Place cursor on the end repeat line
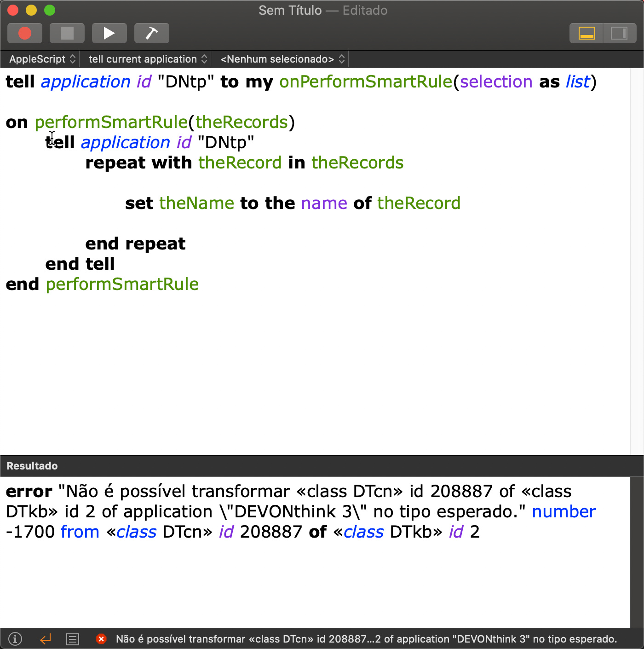 tap(135, 243)
